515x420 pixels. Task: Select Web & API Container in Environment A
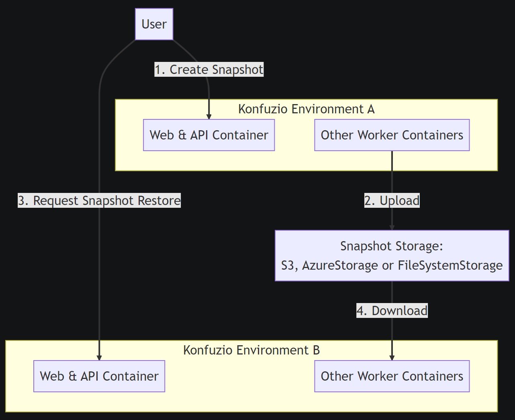pos(209,135)
